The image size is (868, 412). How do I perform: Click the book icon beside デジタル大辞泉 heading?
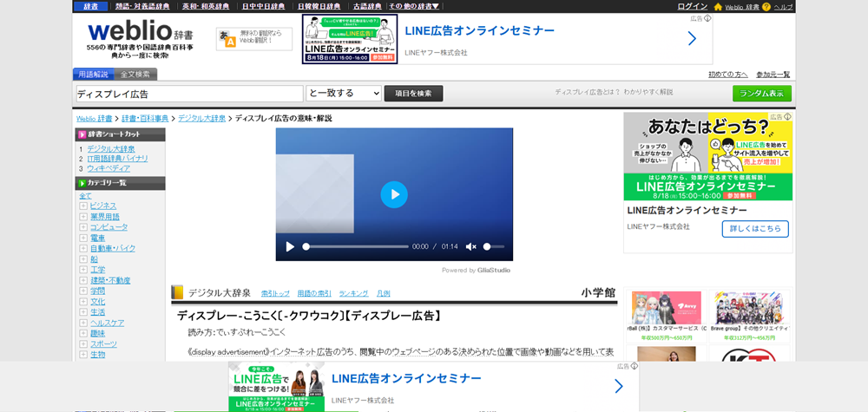click(x=177, y=292)
